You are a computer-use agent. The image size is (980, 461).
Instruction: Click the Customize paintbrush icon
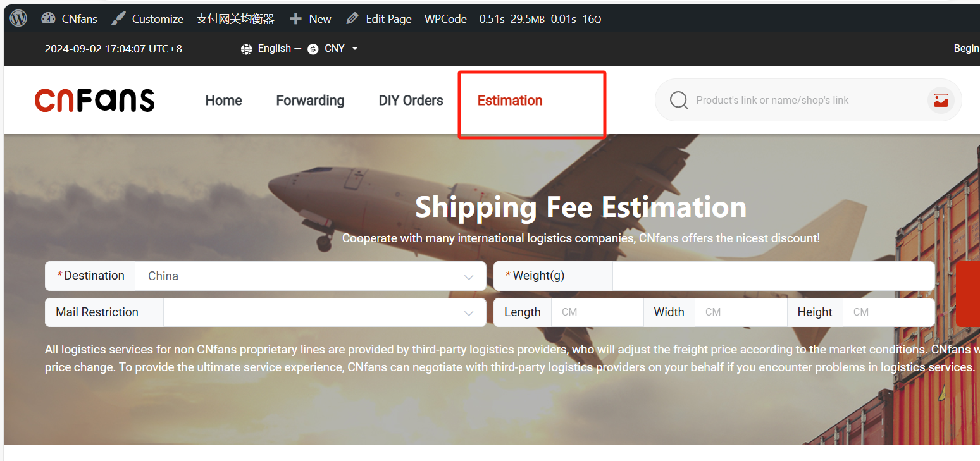[118, 18]
